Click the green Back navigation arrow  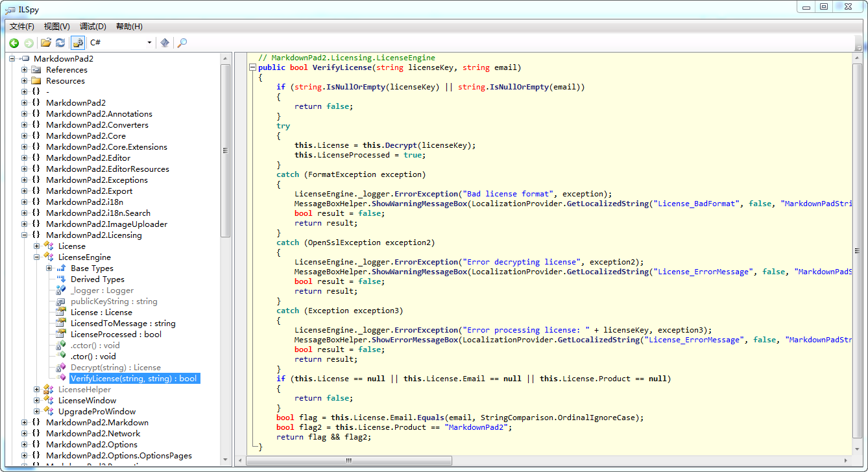tap(14, 43)
